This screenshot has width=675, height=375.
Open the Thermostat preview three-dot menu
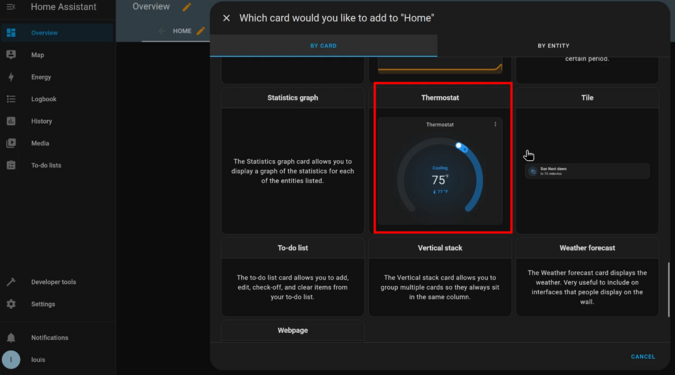tap(495, 124)
